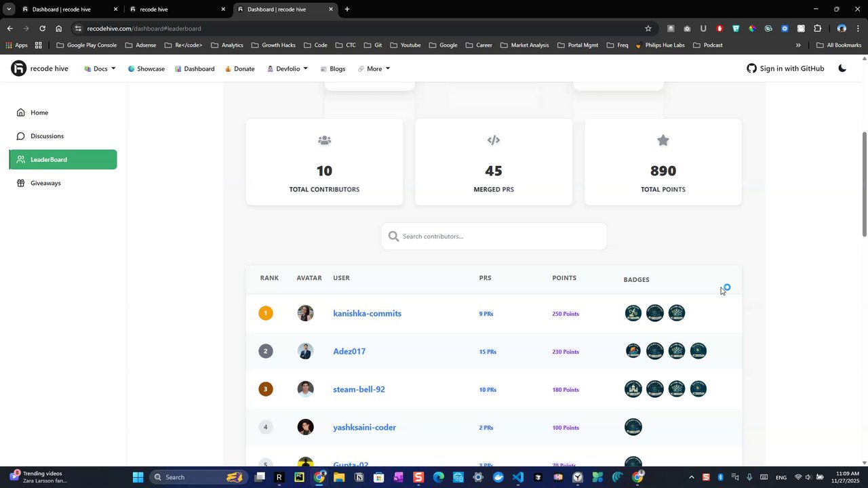The height and width of the screenshot is (488, 868).
Task: Click the first badge of steam-bell-92
Action: pos(633,389)
